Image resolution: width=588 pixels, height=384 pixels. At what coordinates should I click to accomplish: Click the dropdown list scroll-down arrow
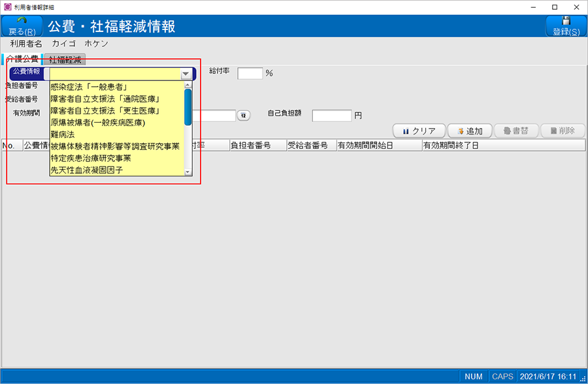[x=188, y=172]
